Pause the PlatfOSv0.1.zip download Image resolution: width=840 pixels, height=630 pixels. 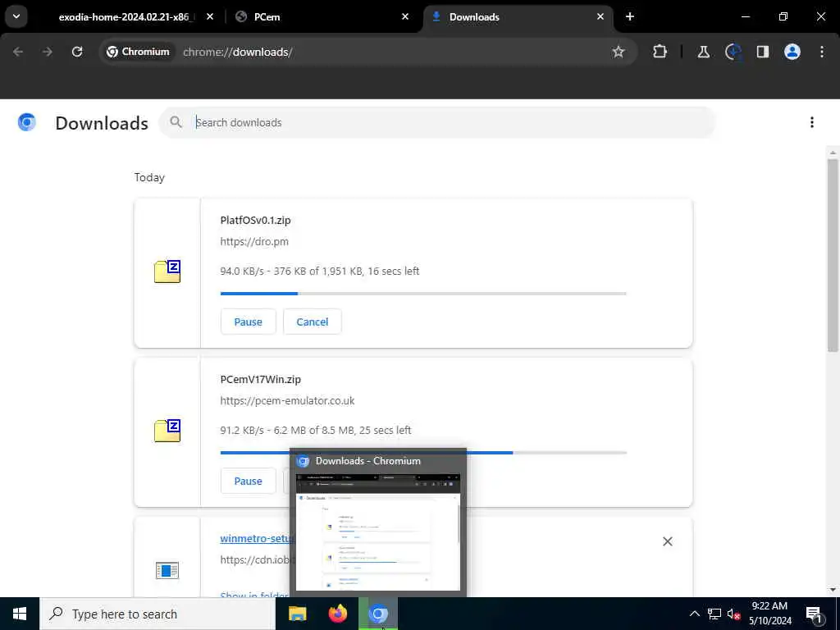click(x=248, y=322)
